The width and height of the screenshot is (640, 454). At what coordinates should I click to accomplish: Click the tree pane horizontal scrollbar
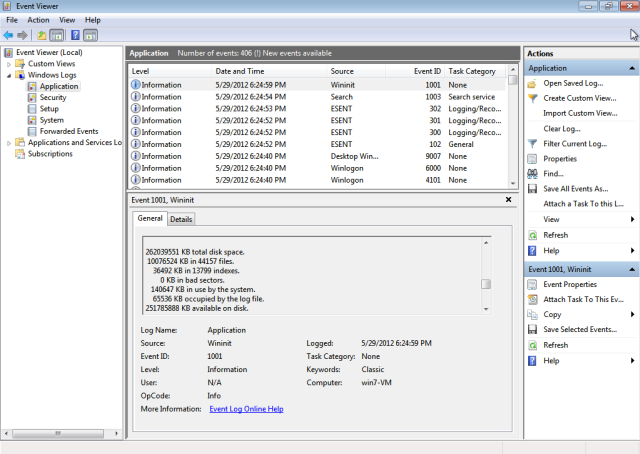[58, 433]
